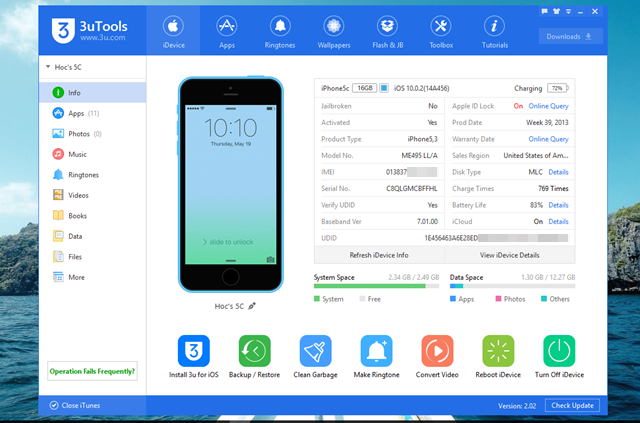The height and width of the screenshot is (423, 640).
Task: Open Disk Type Details link
Action: [x=558, y=172]
